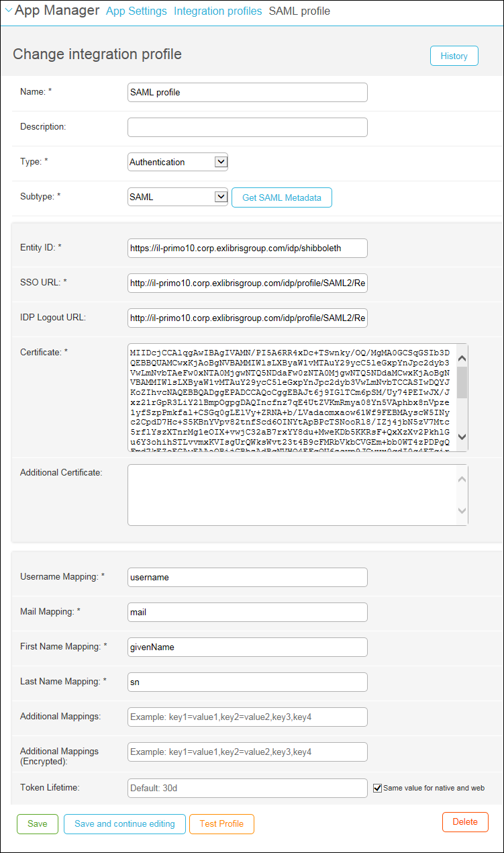
Task: Click the green Save button
Action: (38, 823)
